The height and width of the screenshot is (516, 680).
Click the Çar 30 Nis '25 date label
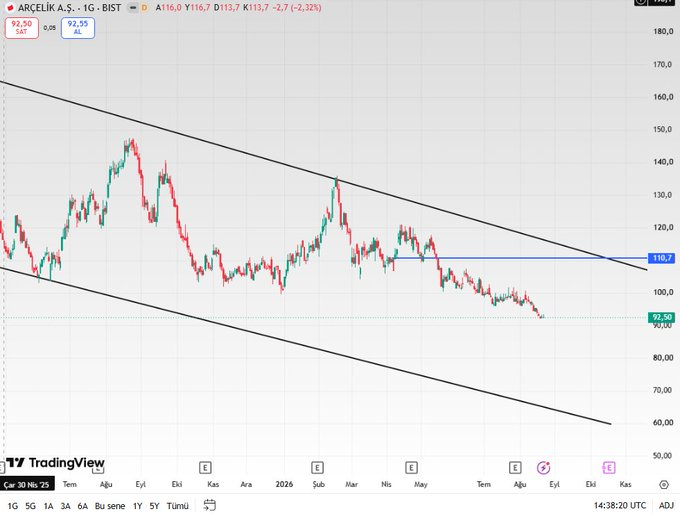(x=27, y=484)
